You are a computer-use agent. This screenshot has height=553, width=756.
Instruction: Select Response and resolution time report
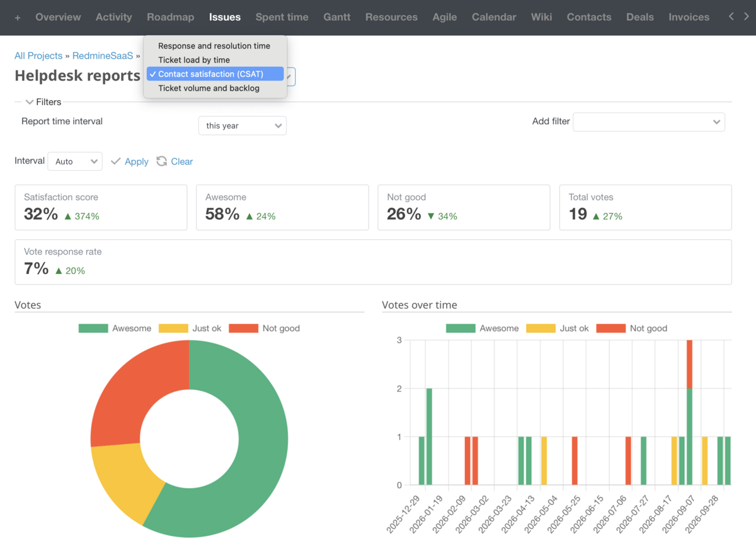click(x=215, y=46)
